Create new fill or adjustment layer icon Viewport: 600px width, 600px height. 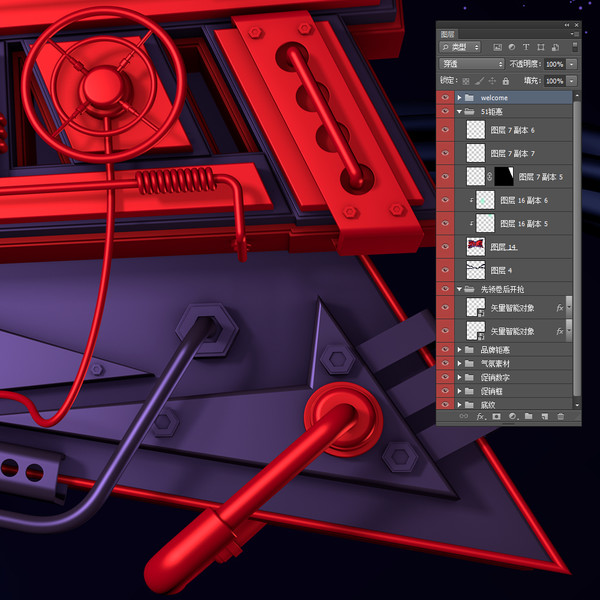[x=512, y=416]
